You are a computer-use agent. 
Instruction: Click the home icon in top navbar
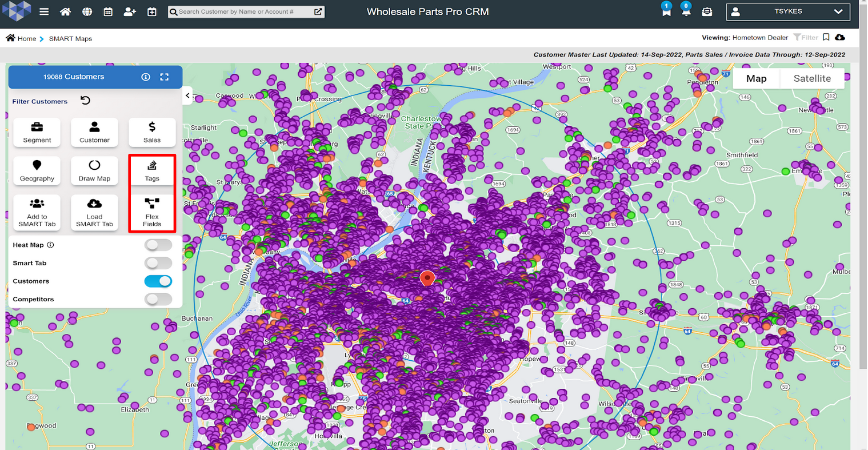pos(65,11)
